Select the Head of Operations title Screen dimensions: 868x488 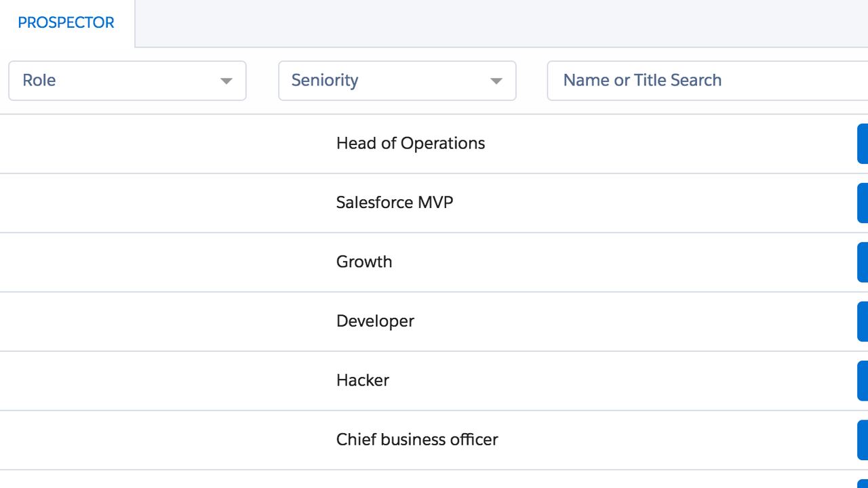(410, 144)
